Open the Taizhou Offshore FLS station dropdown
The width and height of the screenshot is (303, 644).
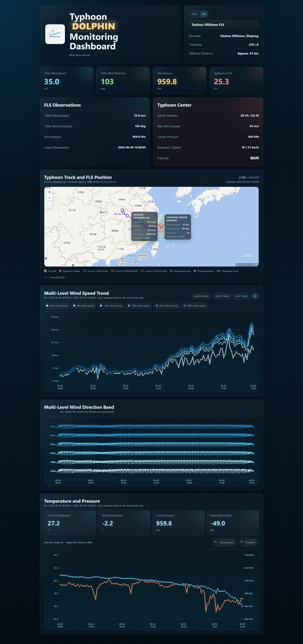(223, 25)
